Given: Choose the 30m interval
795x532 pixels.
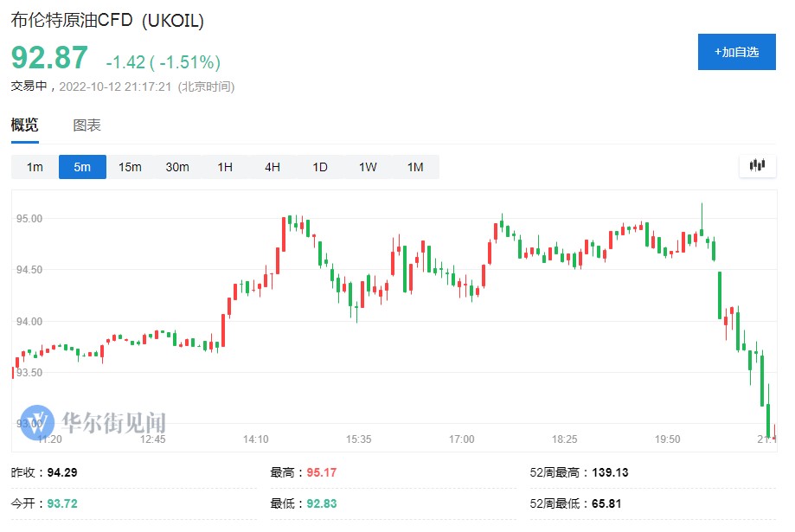Looking at the screenshot, I should [x=177, y=167].
